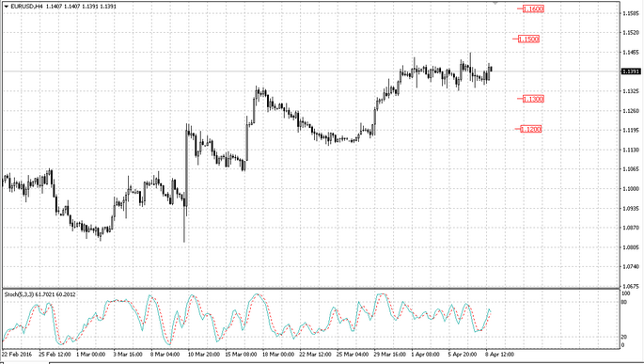The height and width of the screenshot is (364, 644).
Task: Click the 20 level on stochastic scale
Action: (624, 337)
